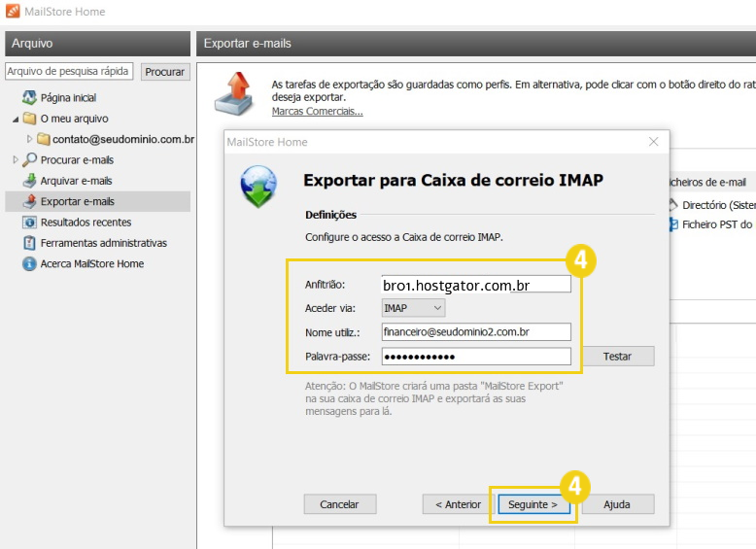Click the Ferramentas administrativas clipboard icon
Viewport: 756px width, 549px height.
tap(29, 243)
